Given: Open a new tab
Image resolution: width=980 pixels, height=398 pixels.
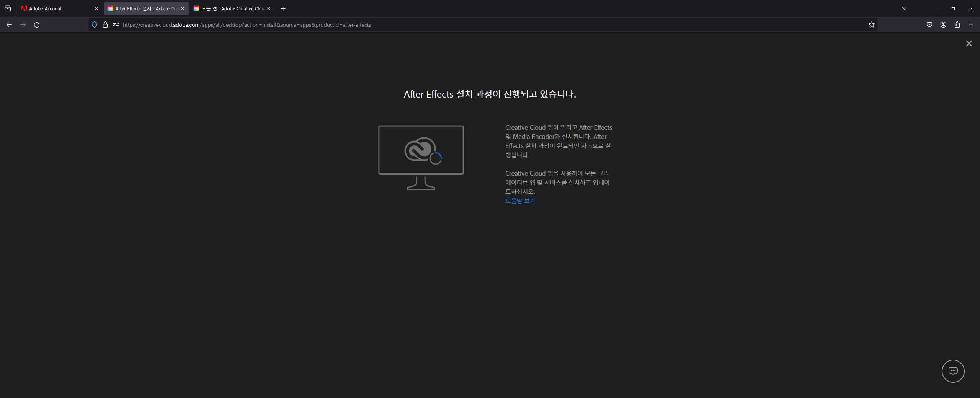Looking at the screenshot, I should (283, 8).
